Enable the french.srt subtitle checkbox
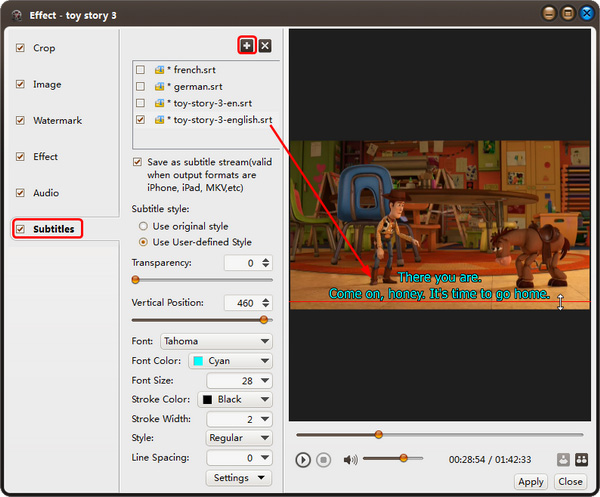The width and height of the screenshot is (600, 497). [140, 70]
